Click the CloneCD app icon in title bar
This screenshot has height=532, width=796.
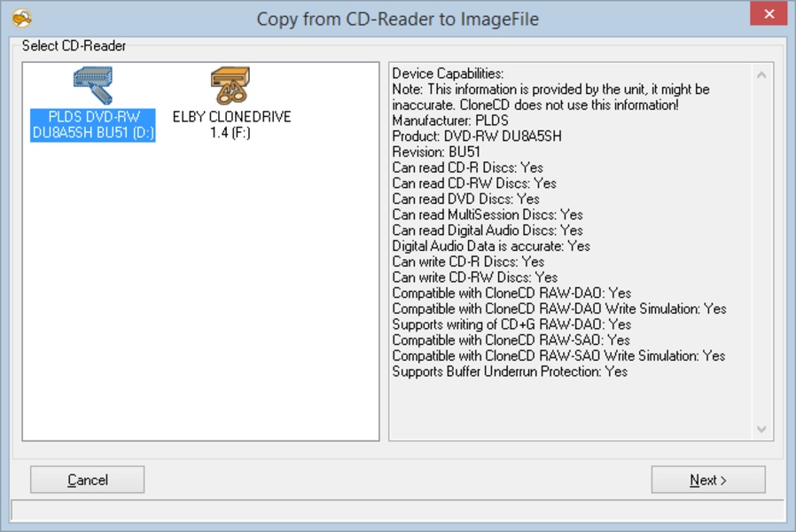[23, 19]
